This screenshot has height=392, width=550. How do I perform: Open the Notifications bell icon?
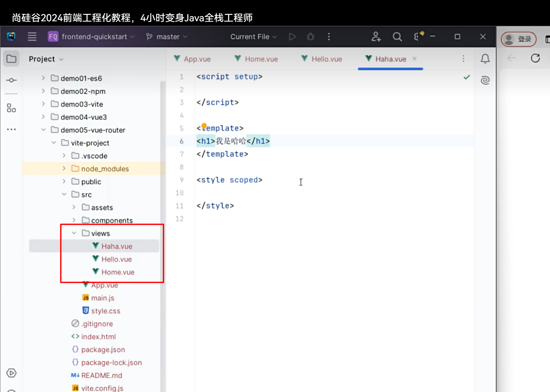click(x=485, y=59)
